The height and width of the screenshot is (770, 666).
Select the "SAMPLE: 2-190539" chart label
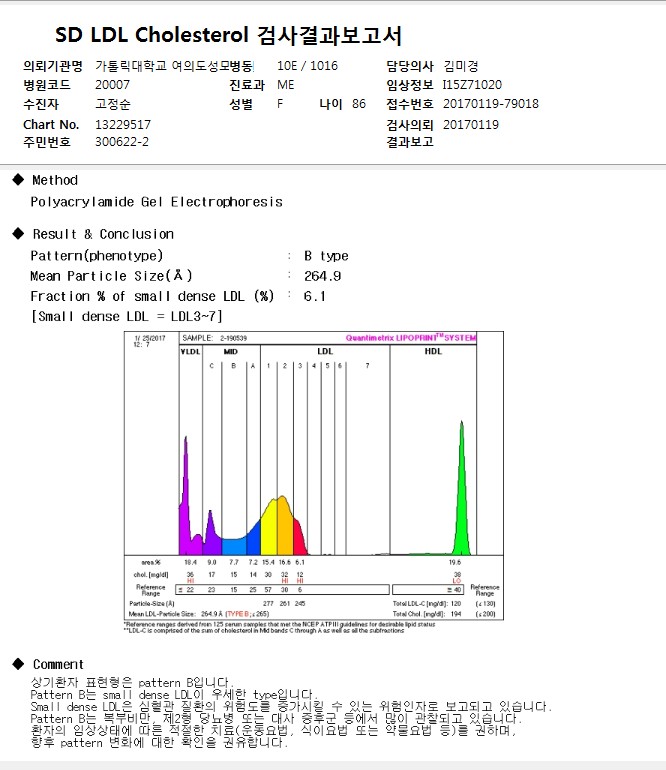coord(215,338)
